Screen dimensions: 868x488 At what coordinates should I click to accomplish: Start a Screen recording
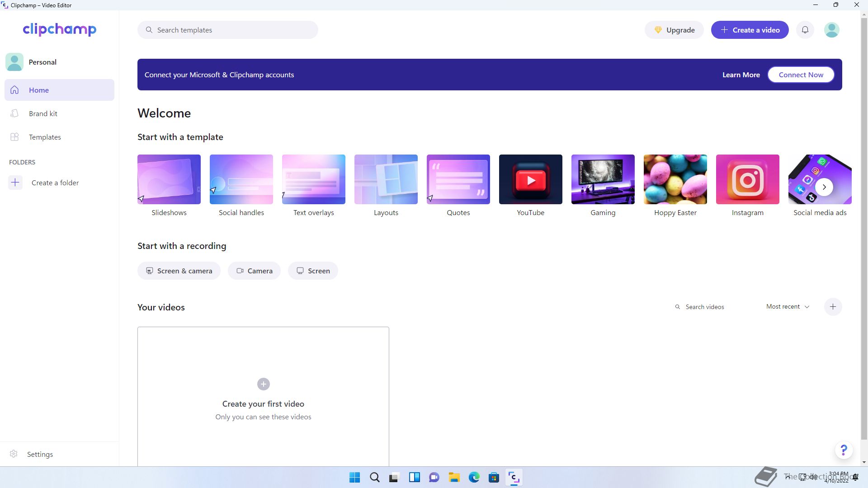click(313, 271)
